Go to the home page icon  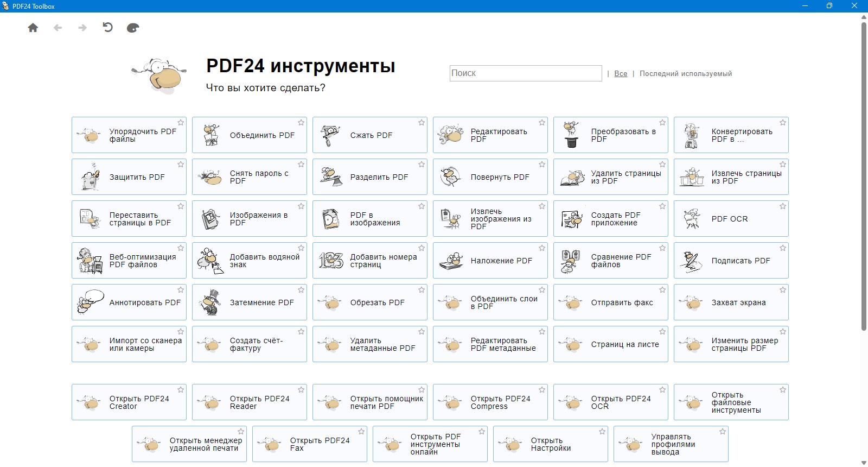(33, 28)
